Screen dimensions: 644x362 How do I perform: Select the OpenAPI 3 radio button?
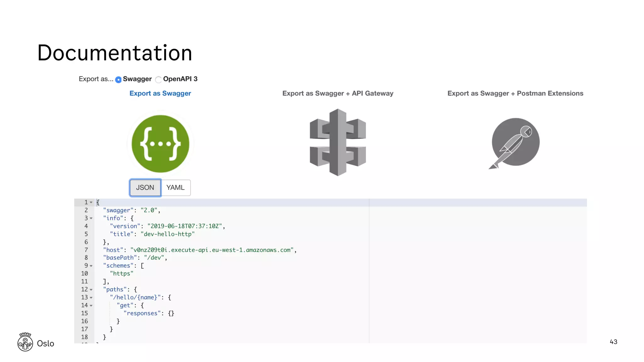point(158,80)
